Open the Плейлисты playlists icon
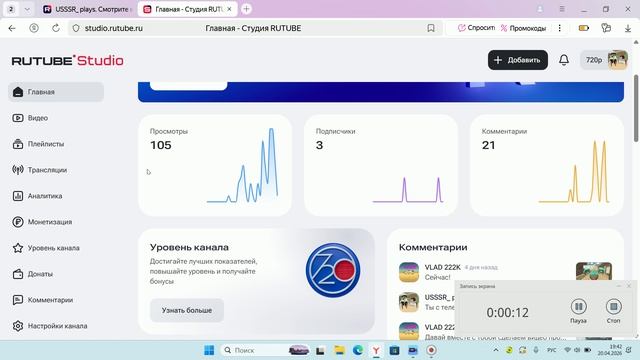Image resolution: width=640 pixels, height=360 pixels. click(x=18, y=144)
